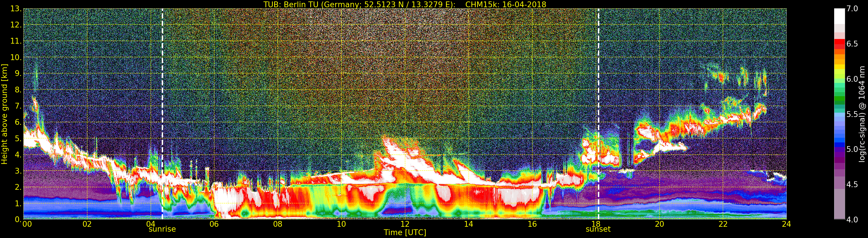Click the time axis tick '12'
Viewport: 868px width, 238px height.
405,224
